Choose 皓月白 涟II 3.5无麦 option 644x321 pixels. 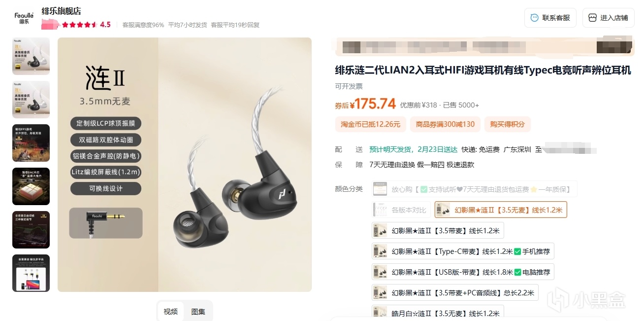(x=438, y=312)
